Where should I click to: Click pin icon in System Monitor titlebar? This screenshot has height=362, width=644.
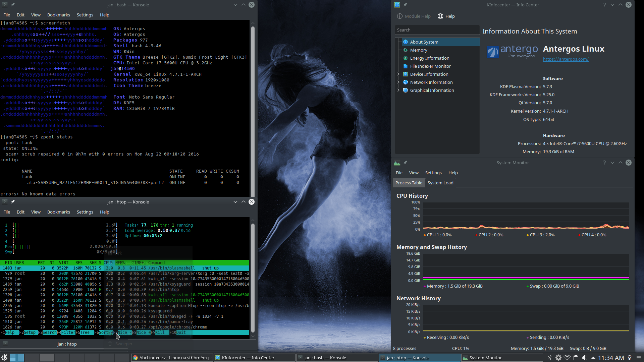[405, 163]
